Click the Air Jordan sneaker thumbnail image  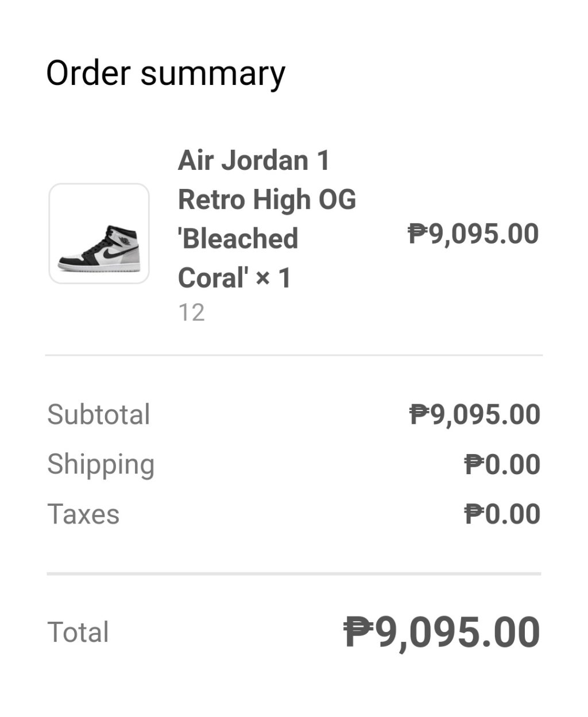point(99,234)
